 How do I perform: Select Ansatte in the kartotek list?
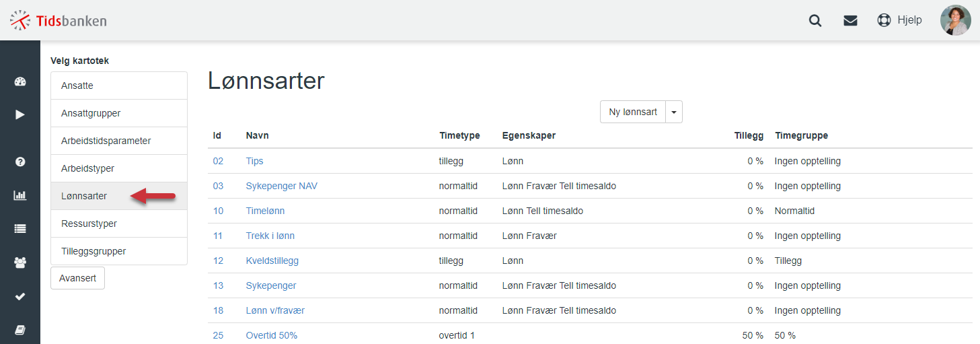point(119,85)
